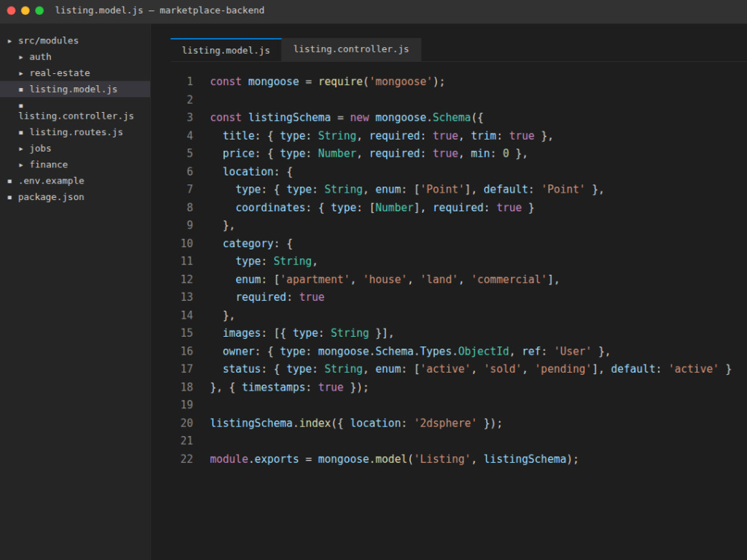Click 'listingSchema' on line 3
The width and height of the screenshot is (747, 560).
289,117
